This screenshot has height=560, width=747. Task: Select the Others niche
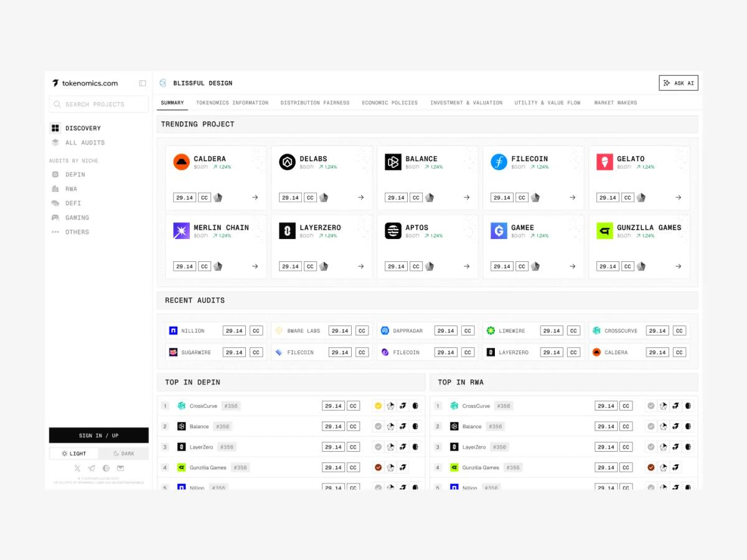(x=70, y=232)
